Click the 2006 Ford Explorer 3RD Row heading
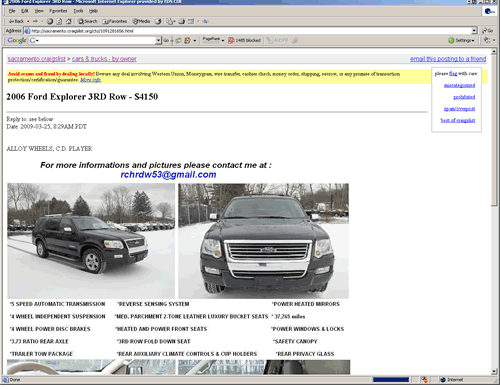This screenshot has width=500, height=389. tap(82, 97)
